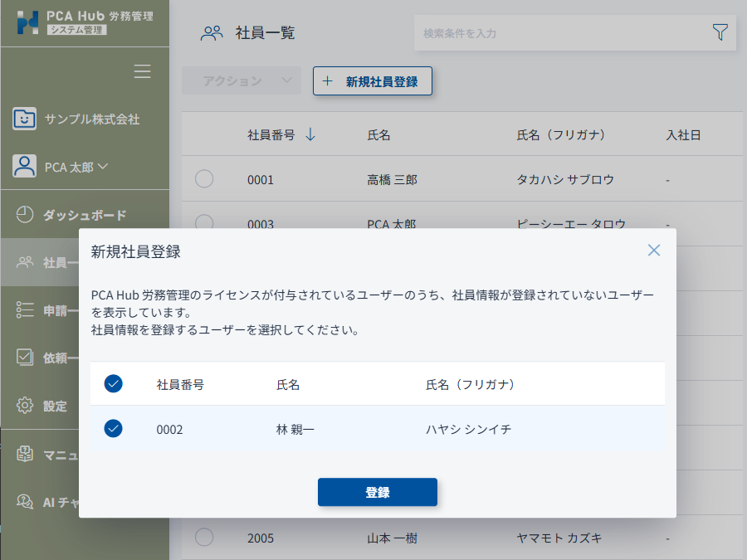Image resolution: width=747 pixels, height=560 pixels.
Task: Click the sample company folder icon
Action: [25, 119]
